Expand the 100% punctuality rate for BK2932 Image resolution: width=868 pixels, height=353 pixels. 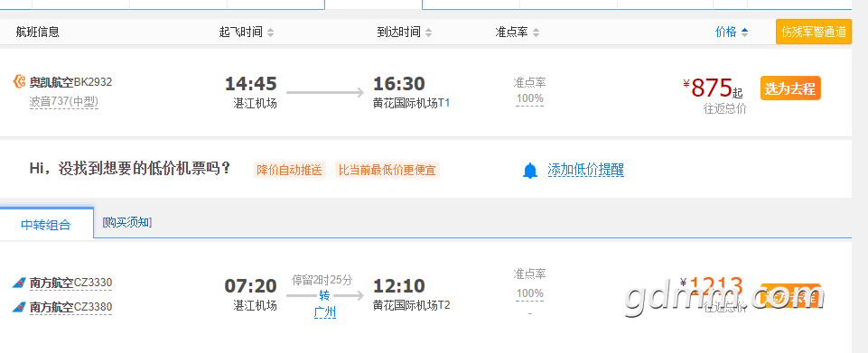click(530, 99)
